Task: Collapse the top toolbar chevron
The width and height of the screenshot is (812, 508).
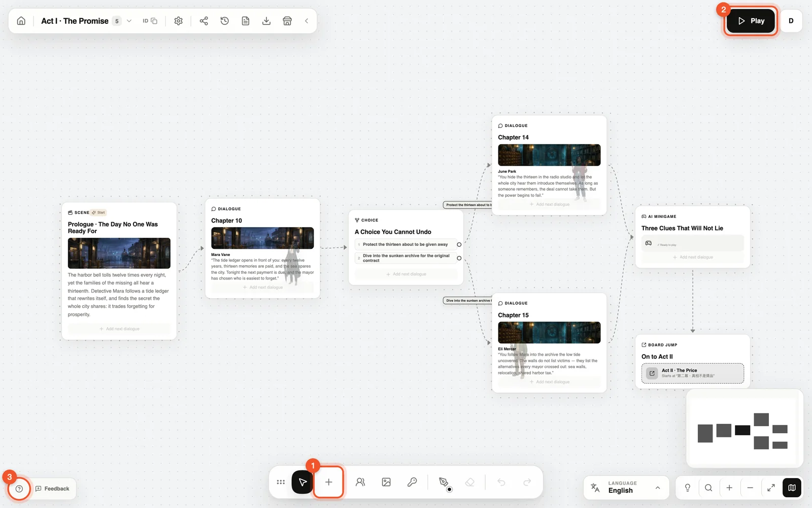Action: pos(307,21)
